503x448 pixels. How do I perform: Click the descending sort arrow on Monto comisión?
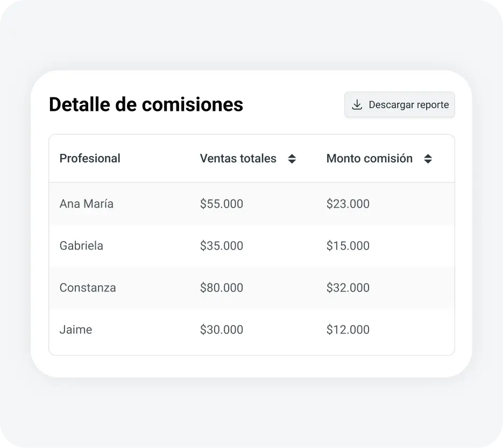429,161
